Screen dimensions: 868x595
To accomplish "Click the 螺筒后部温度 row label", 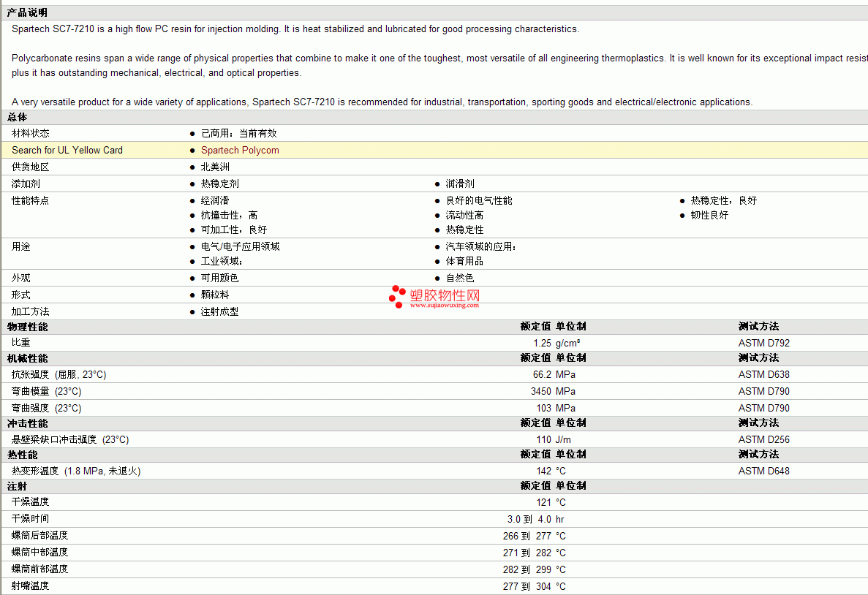I will pyautogui.click(x=40, y=535).
